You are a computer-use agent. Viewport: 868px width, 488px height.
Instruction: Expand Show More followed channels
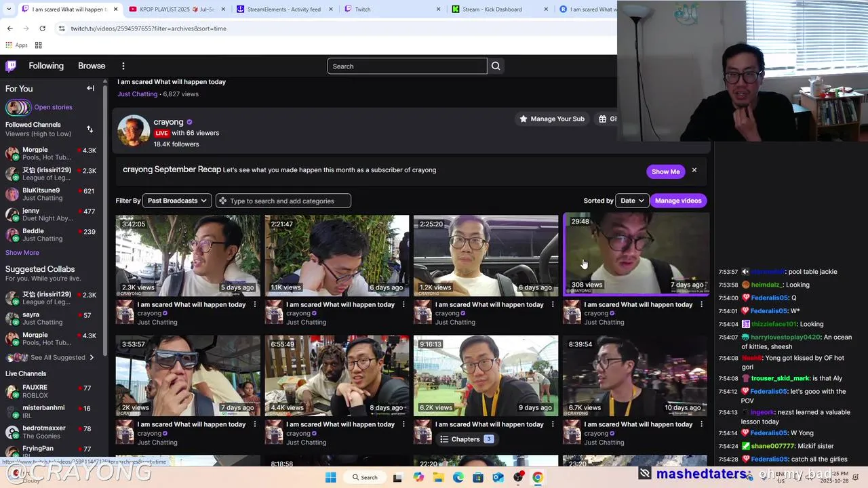point(22,252)
